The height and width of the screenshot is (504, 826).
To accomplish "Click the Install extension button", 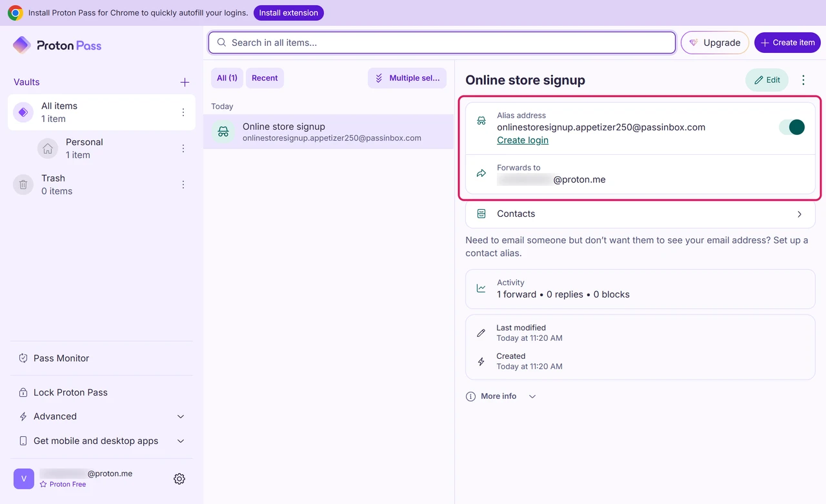I will 288,13.
